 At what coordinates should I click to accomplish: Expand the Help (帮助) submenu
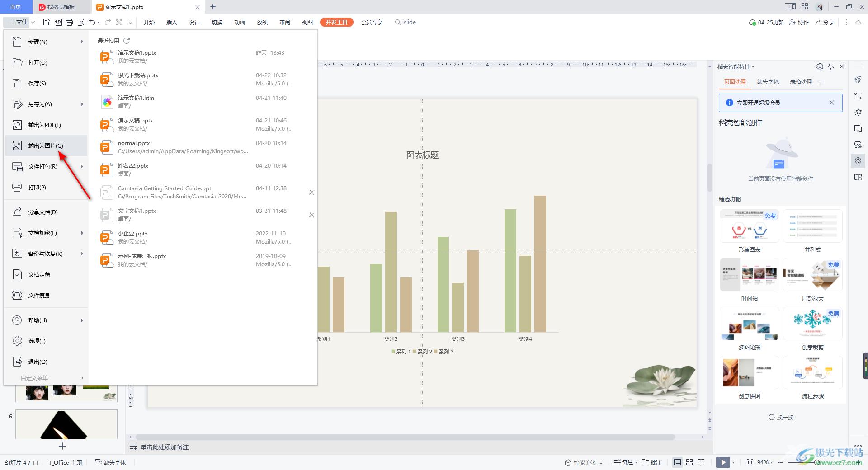82,320
